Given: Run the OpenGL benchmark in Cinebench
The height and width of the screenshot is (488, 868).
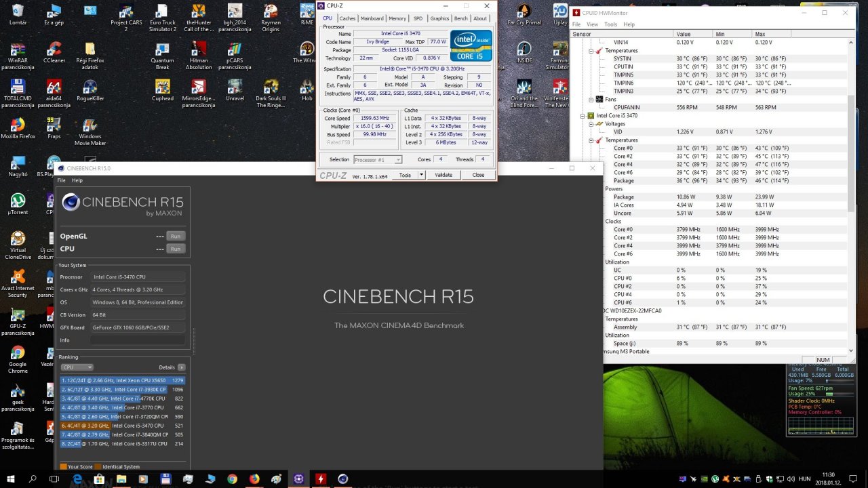Looking at the screenshot, I should 176,236.
